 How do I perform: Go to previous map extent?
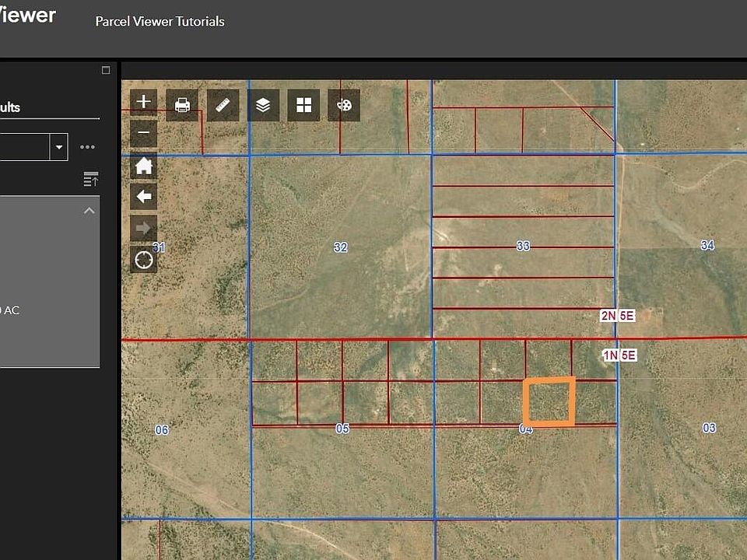(x=143, y=197)
